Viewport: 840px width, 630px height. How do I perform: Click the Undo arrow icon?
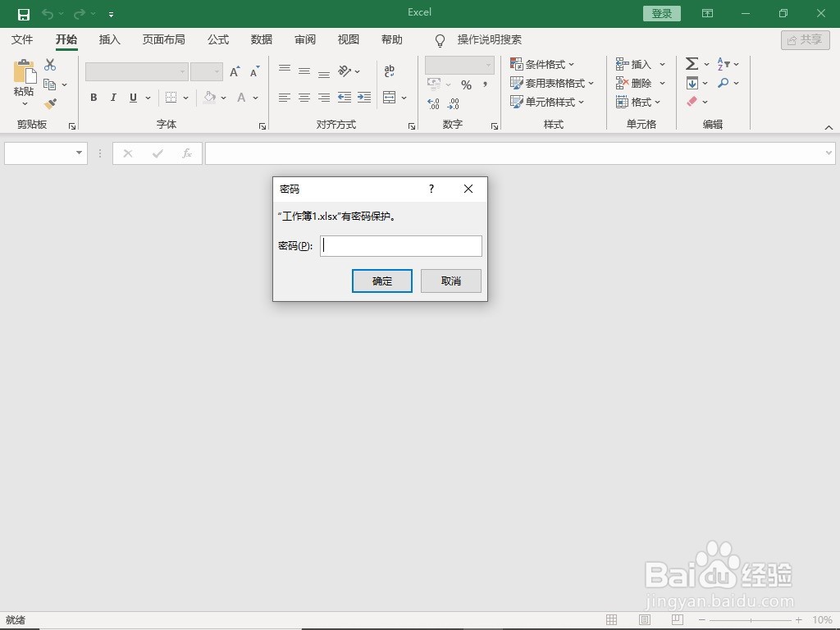[47, 14]
